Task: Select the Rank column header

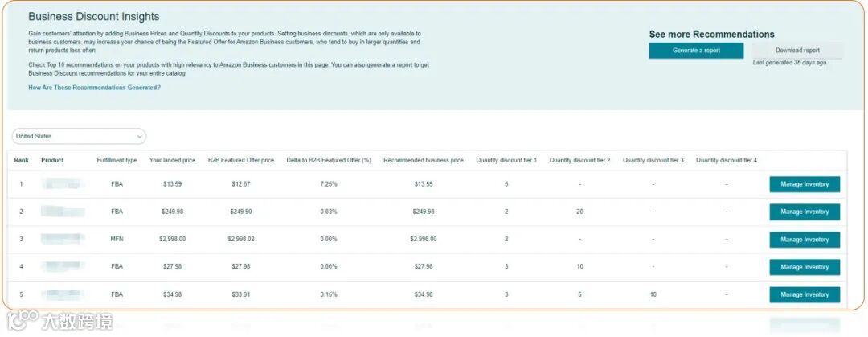Action: click(22, 160)
